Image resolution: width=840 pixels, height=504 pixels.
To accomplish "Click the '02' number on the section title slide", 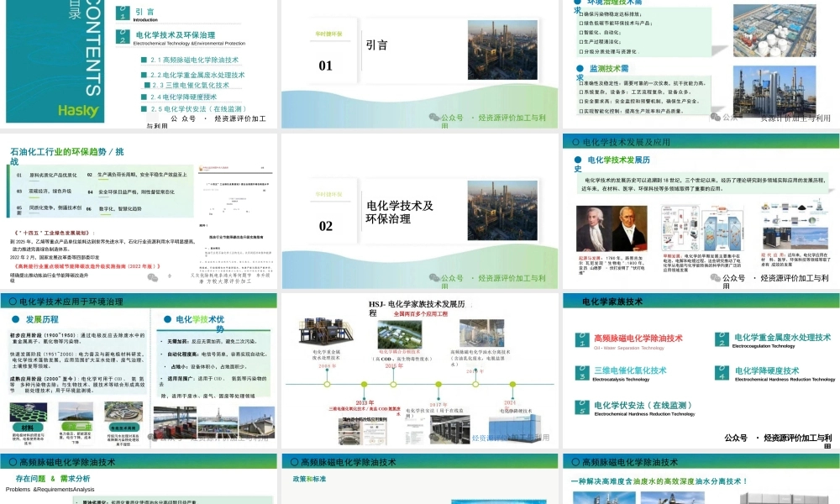I will coord(325,226).
